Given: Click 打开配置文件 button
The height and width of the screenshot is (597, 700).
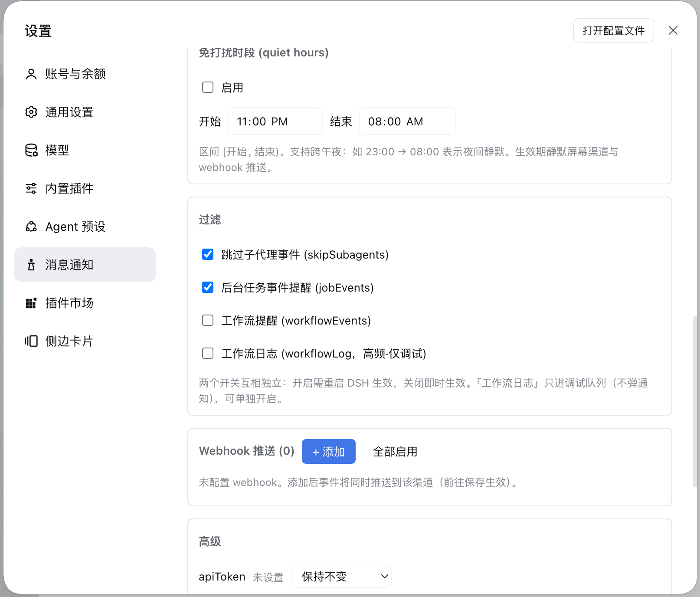Looking at the screenshot, I should [613, 31].
